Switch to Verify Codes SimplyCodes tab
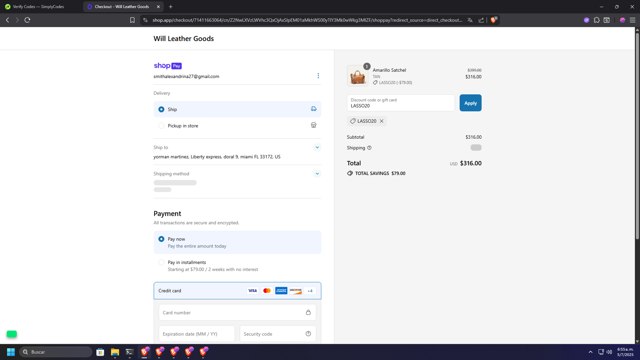 pos(41,7)
